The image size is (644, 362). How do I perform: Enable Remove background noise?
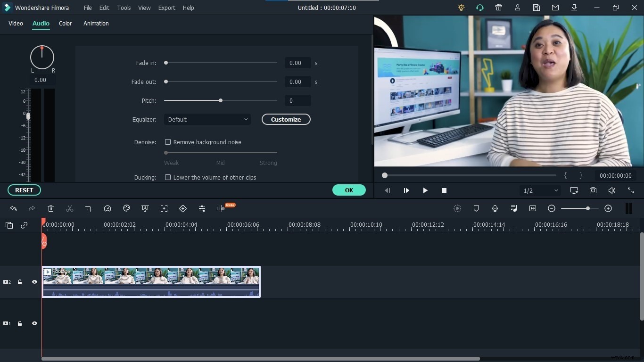168,142
